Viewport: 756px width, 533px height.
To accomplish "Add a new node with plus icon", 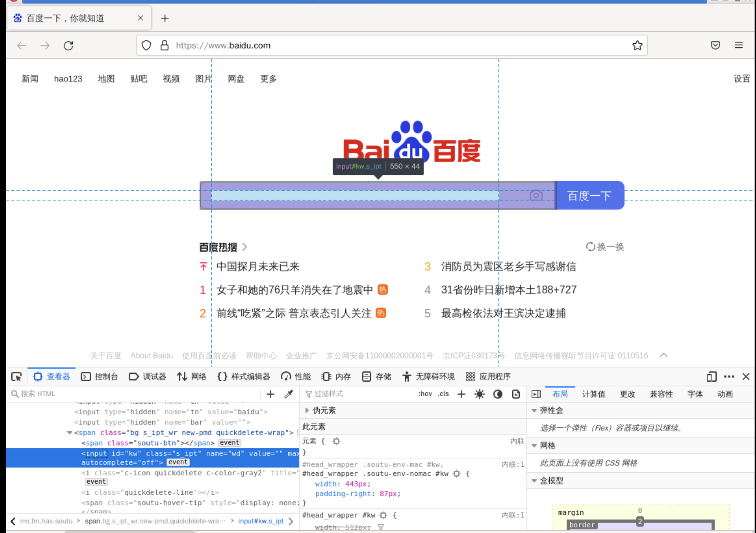I will [270, 394].
